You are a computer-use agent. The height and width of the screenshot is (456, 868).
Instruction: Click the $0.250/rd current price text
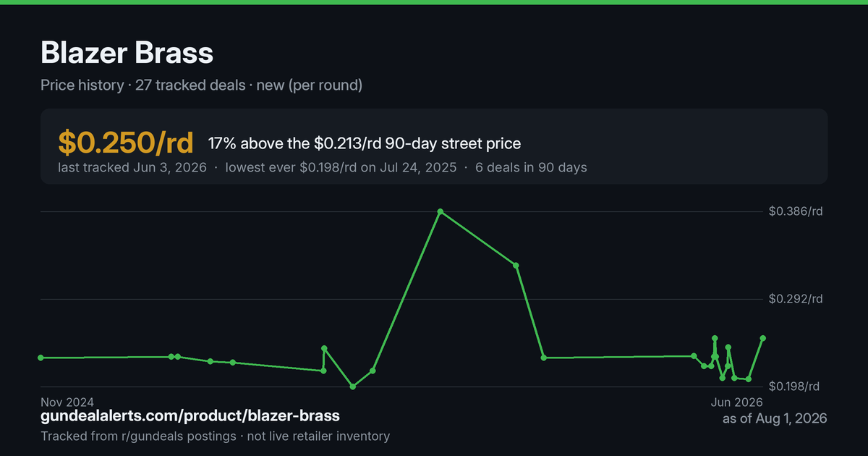[126, 143]
